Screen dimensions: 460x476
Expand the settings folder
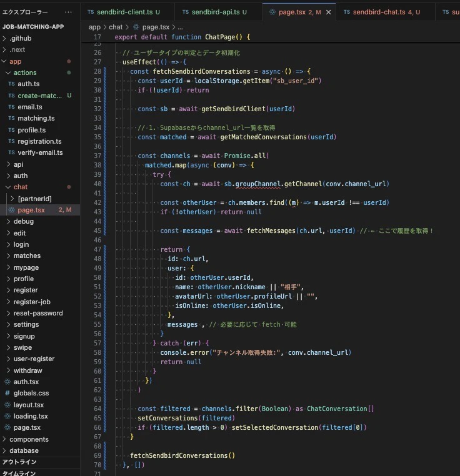(x=40, y=324)
